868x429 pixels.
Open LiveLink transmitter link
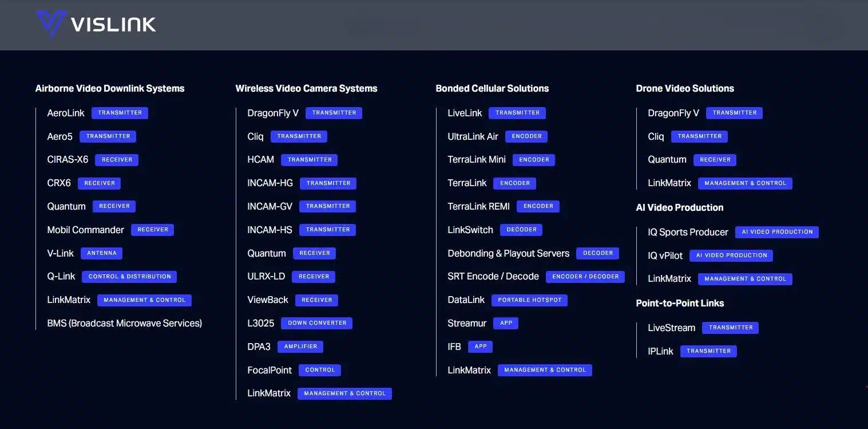coord(465,113)
